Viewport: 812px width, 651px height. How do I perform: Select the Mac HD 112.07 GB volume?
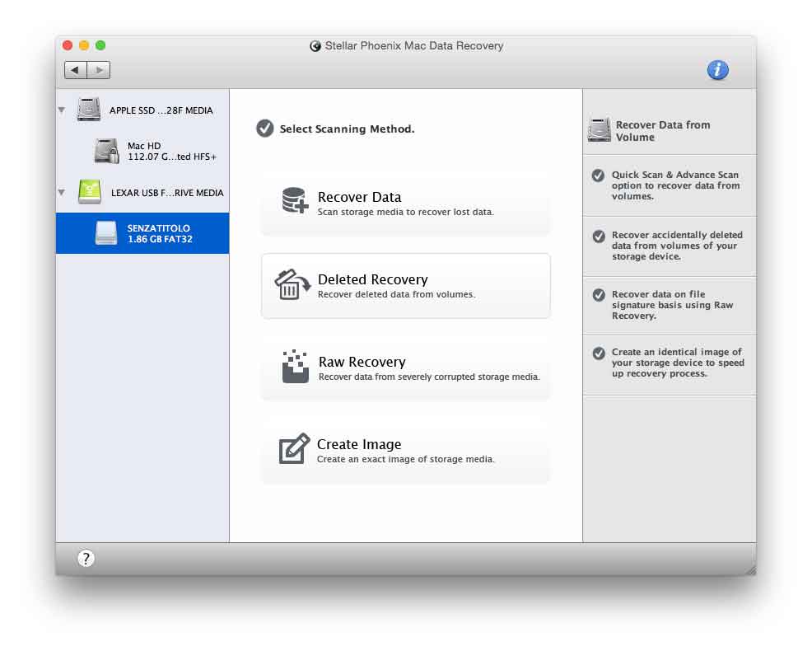[x=171, y=152]
